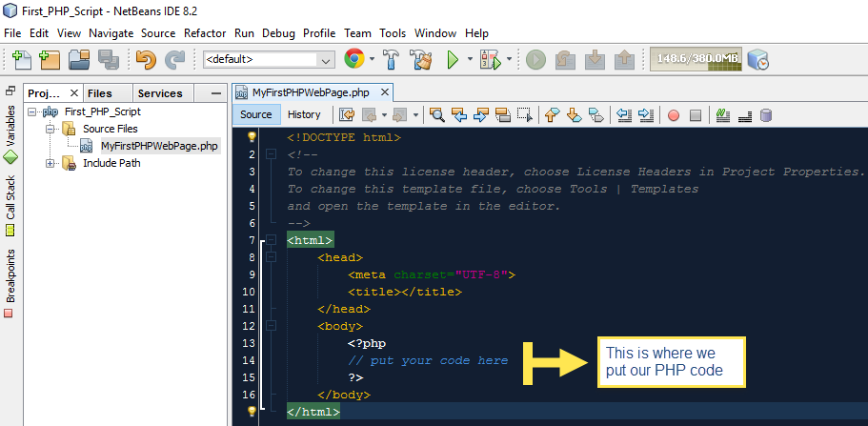Screen dimensions: 868x426
Task: Click the Save All disks icon
Action: 108,60
